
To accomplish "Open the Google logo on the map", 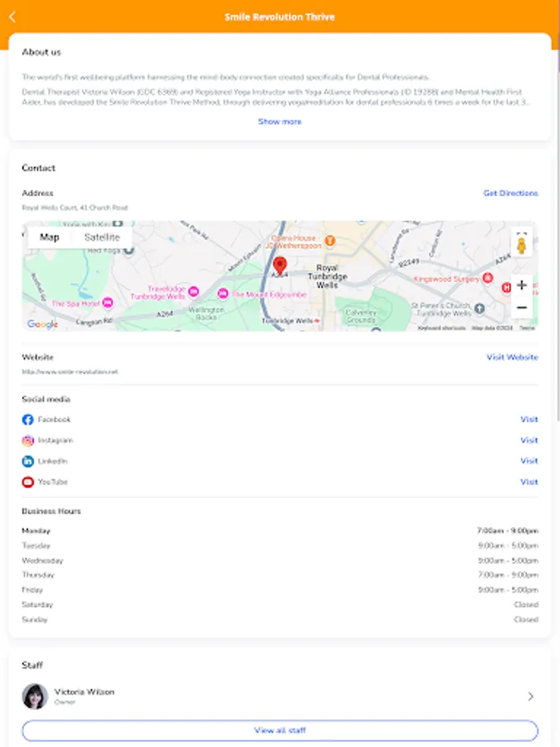I will pos(42,324).
